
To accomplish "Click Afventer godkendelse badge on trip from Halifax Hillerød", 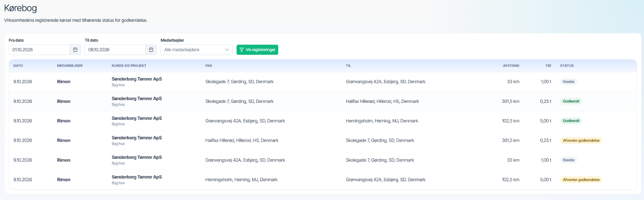I will point(581,140).
